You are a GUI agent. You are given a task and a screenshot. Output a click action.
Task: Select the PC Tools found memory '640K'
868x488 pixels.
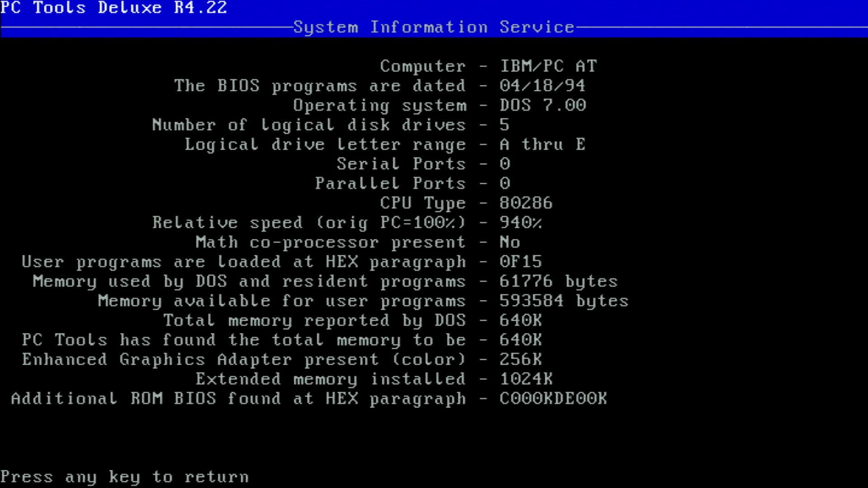[521, 340]
